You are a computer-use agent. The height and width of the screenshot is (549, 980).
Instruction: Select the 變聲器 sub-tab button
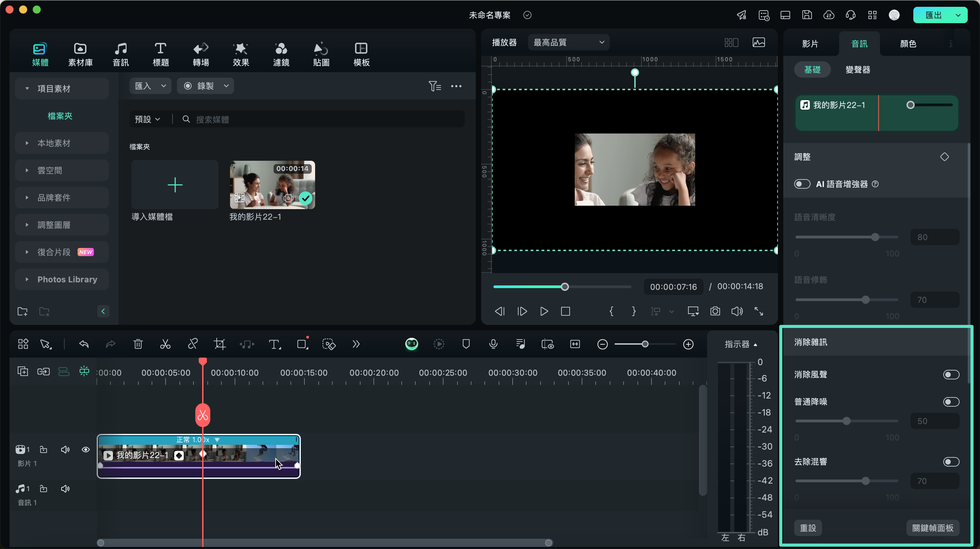tap(857, 69)
